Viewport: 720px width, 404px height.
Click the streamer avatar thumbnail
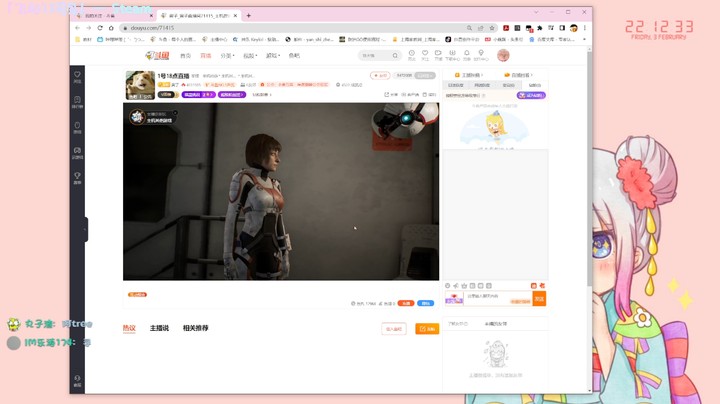[140, 85]
